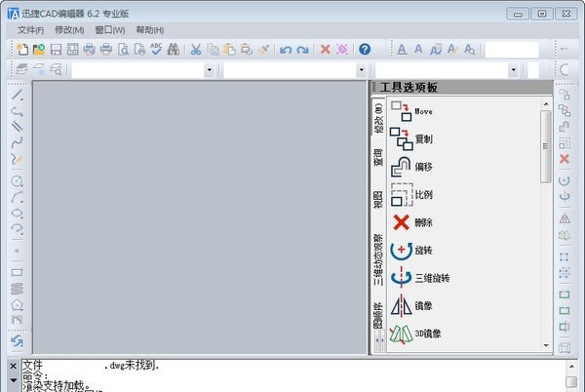Image resolution: width=585 pixels, height=392 pixels.
Task: Select the Line tool in the left toolbar
Action: tap(17, 95)
